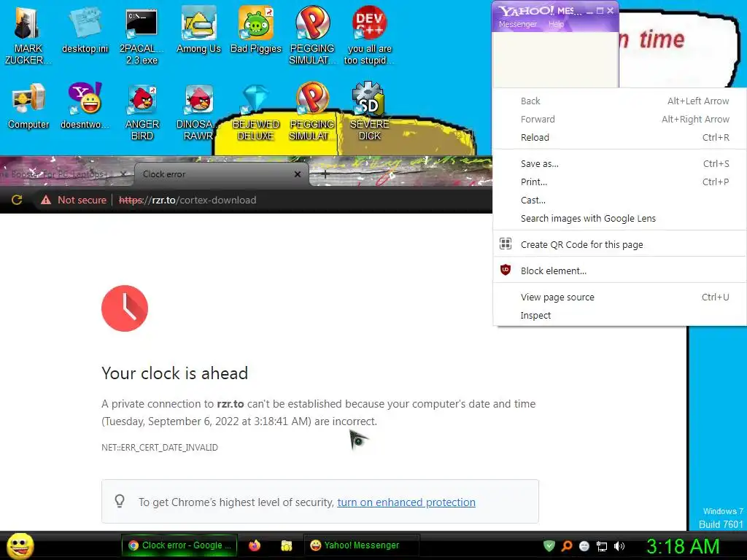The image size is (747, 560).
Task: Choose Forward in the context menu
Action: (619, 119)
